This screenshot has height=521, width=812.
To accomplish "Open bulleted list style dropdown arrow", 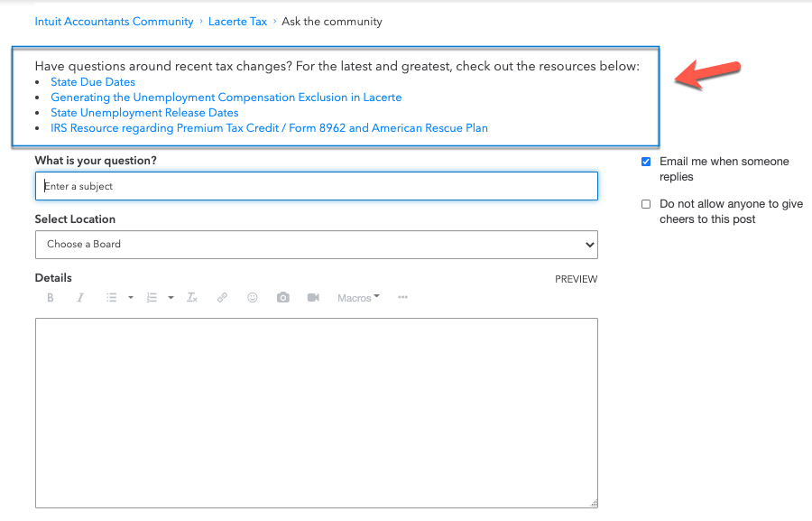I will [x=131, y=298].
